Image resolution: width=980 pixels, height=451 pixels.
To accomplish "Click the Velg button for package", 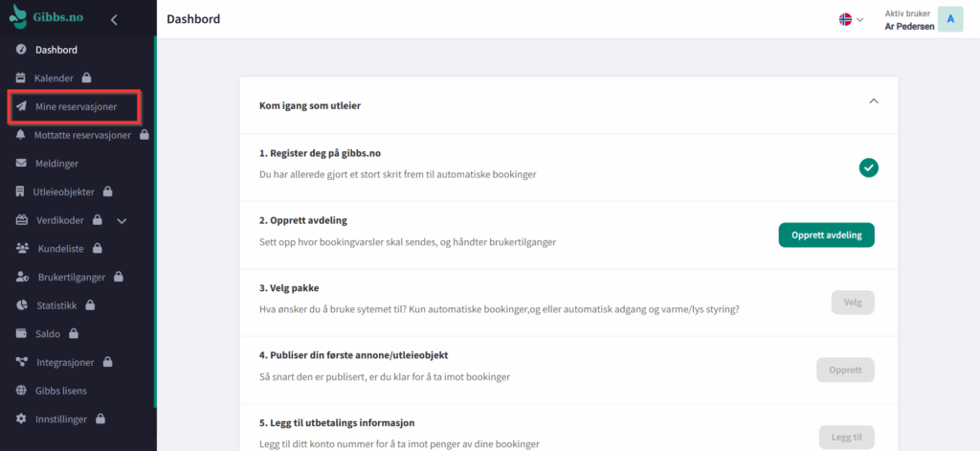I will pos(852,303).
